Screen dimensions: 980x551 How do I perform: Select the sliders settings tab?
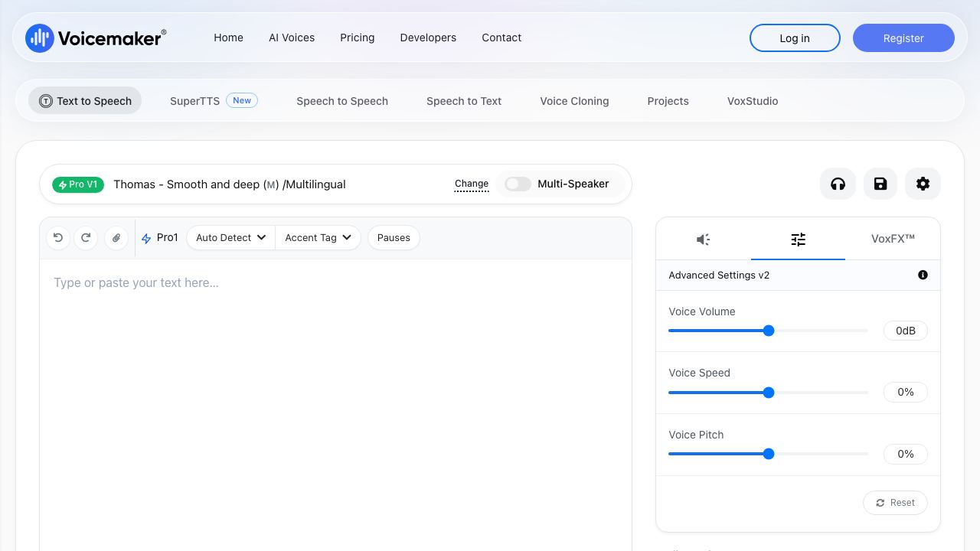pyautogui.click(x=798, y=240)
